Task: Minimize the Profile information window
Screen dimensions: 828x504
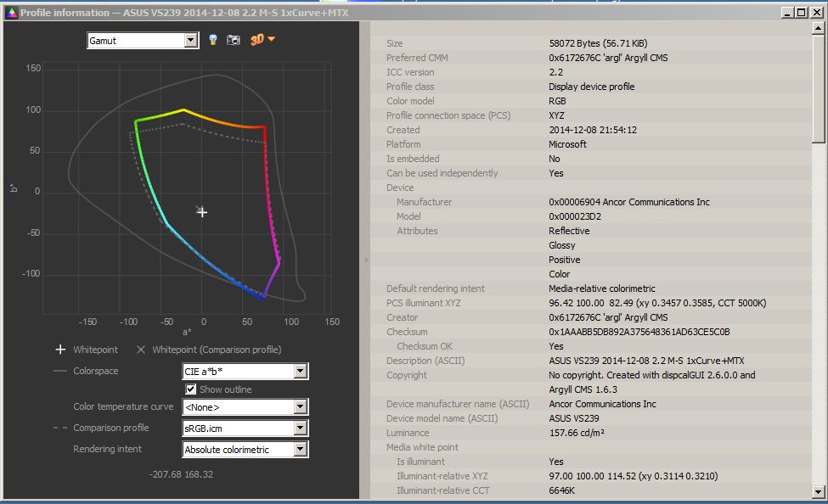Action: pos(786,13)
